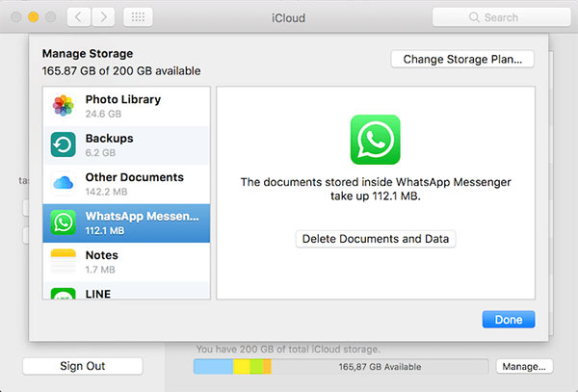Click the Manage... button

[x=524, y=367]
